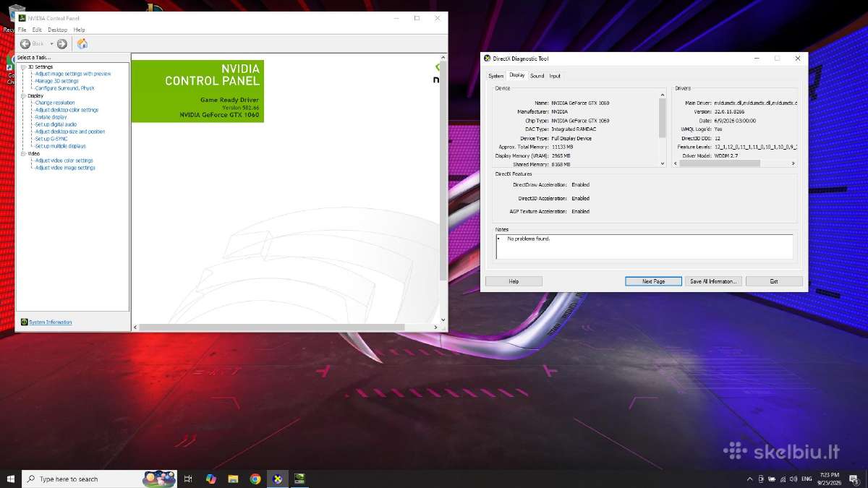Switch to the Input tab

(555, 76)
